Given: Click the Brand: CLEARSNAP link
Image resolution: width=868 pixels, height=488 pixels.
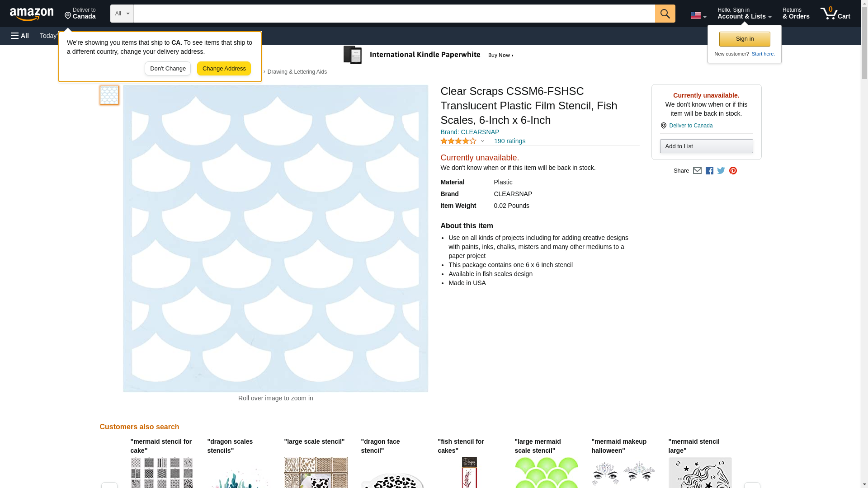Looking at the screenshot, I should tap(469, 132).
